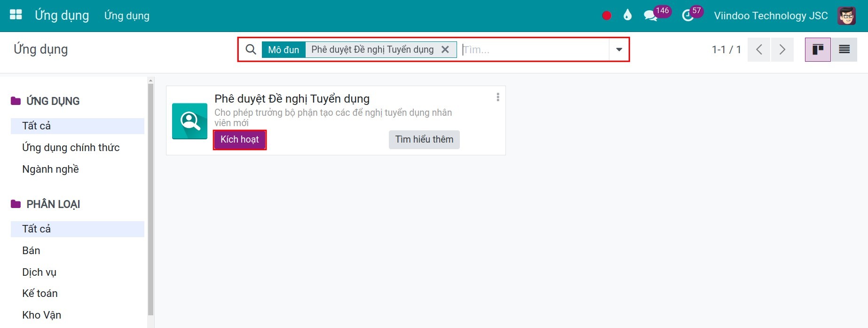Open the Ứng dụng top menu item
Viewport: 868px width, 328px height.
[x=127, y=16]
